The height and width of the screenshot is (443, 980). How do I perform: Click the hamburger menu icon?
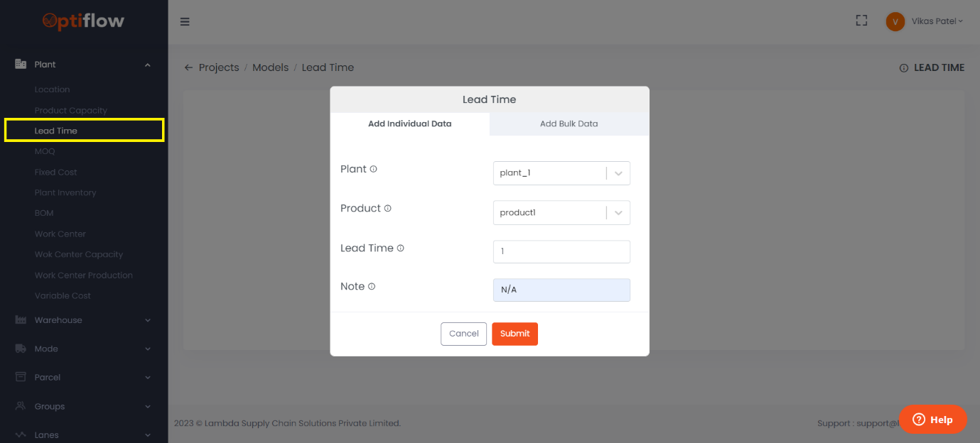click(x=185, y=22)
